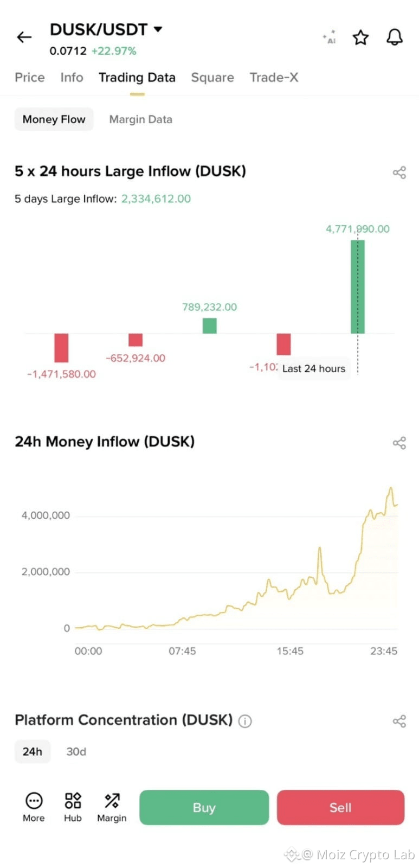Open the Hub icon
Screen dimensions: 419x868
(x=73, y=807)
